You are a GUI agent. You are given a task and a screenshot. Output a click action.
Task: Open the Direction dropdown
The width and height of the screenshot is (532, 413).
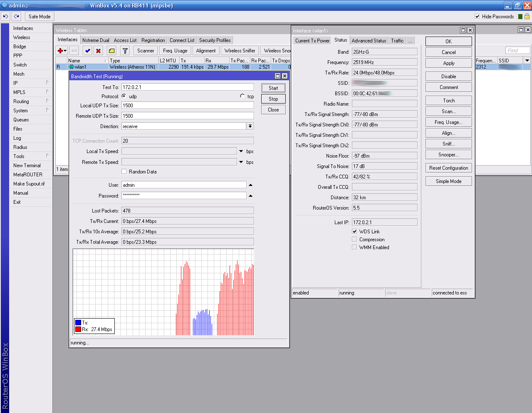coord(250,126)
